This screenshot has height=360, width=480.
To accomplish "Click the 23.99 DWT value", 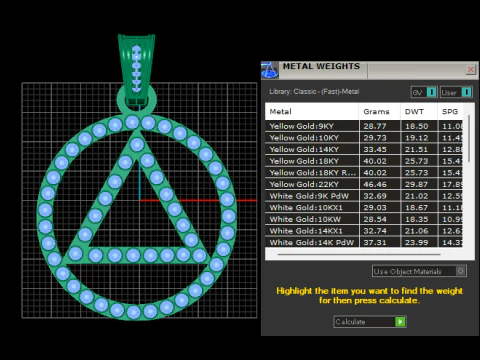I will point(417,242).
